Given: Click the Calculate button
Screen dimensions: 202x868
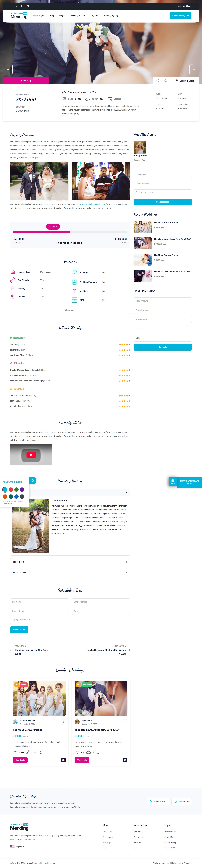Looking at the screenshot, I should (x=163, y=347).
